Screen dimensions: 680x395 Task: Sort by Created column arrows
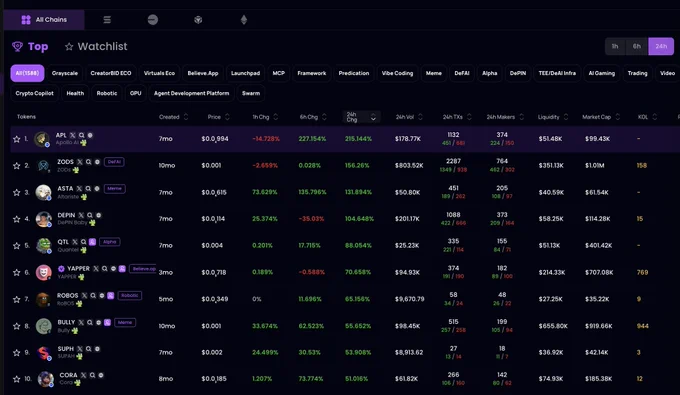(186, 117)
